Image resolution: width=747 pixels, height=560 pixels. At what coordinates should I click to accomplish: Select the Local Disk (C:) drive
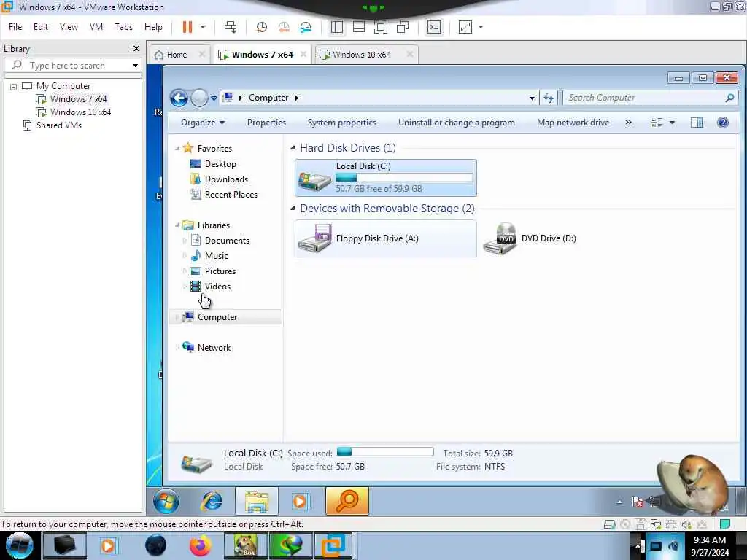tap(386, 178)
